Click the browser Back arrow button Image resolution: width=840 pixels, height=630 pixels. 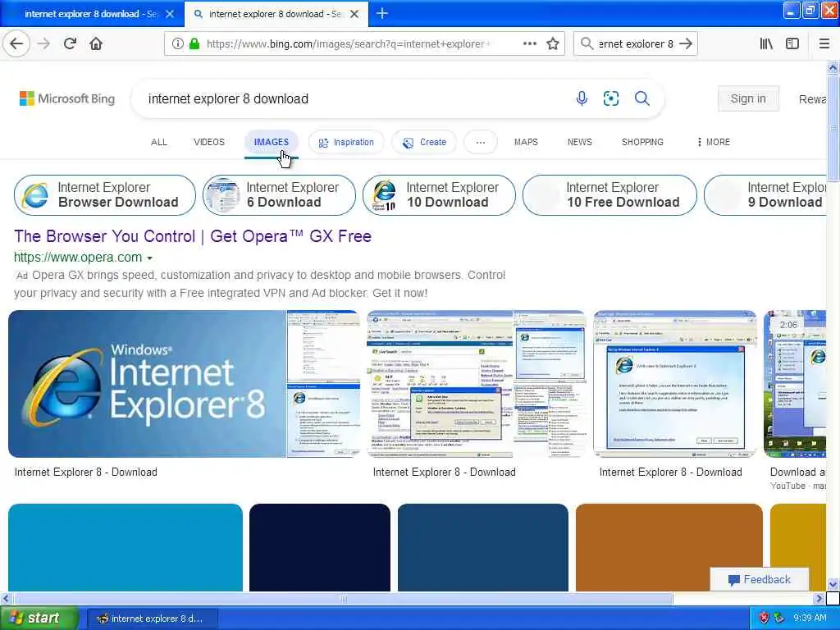16,44
